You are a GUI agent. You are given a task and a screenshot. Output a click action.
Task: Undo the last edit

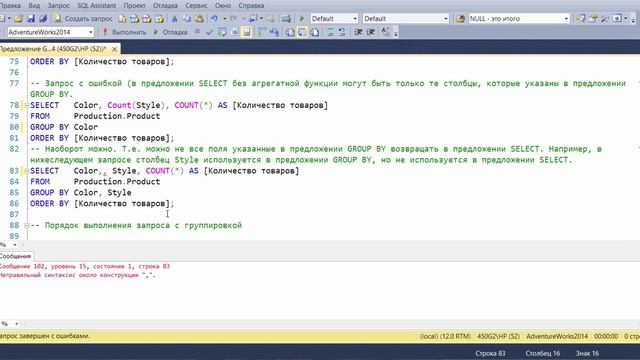tap(214, 19)
